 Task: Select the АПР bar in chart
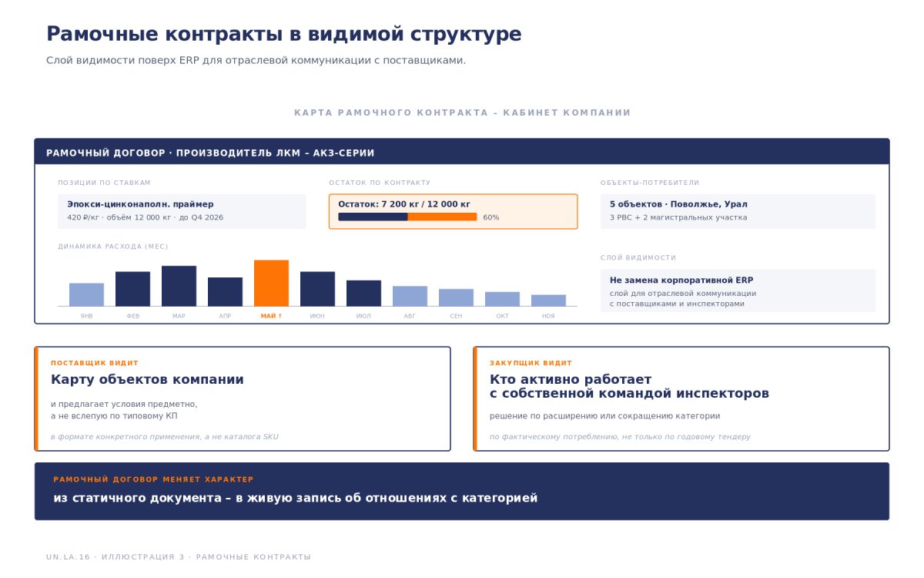[225, 291]
